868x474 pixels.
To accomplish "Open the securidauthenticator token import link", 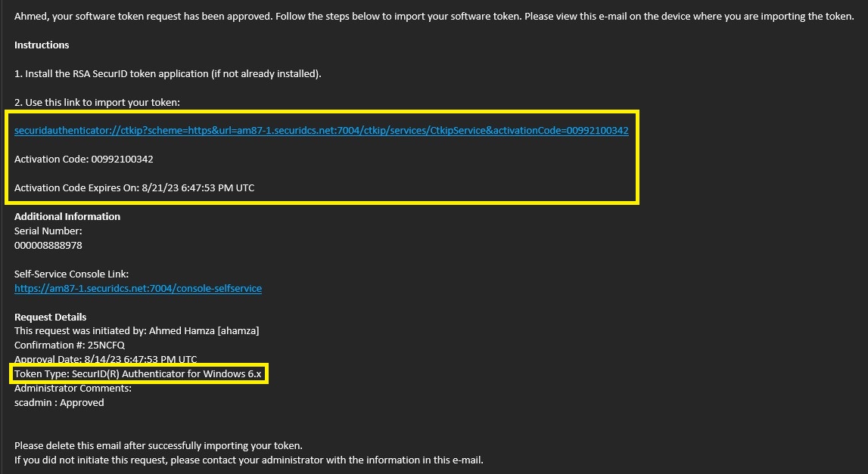I will pyautogui.click(x=321, y=131).
